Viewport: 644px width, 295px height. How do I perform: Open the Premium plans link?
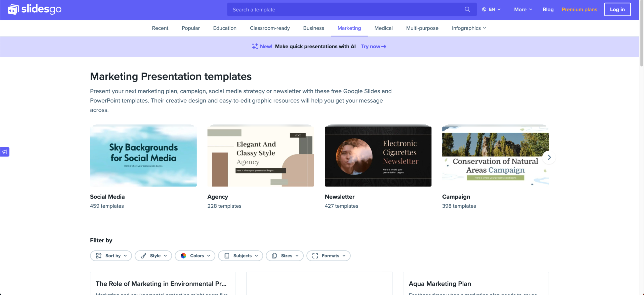pos(579,10)
